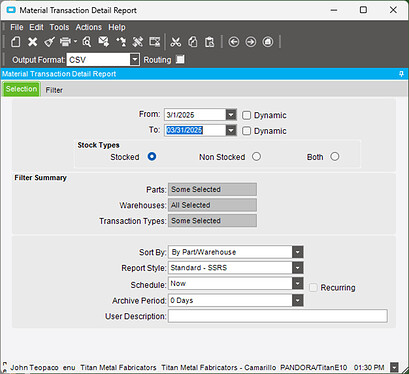Open the Sort By dropdown
This screenshot has width=409, height=374.
pos(298,252)
